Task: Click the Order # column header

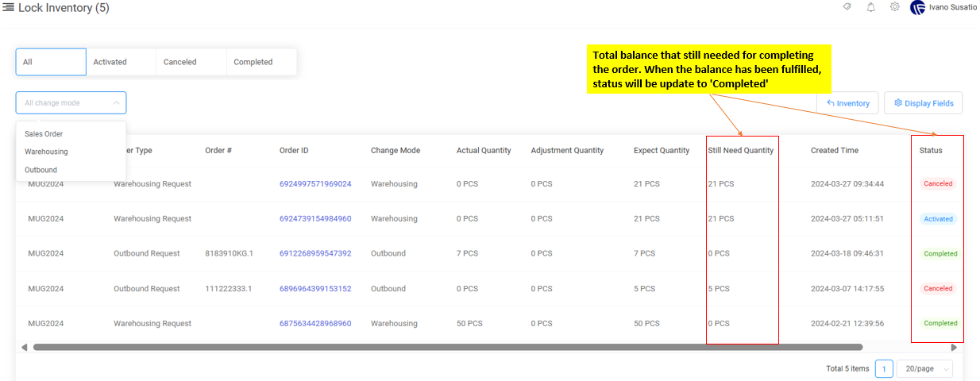Action: coord(218,150)
